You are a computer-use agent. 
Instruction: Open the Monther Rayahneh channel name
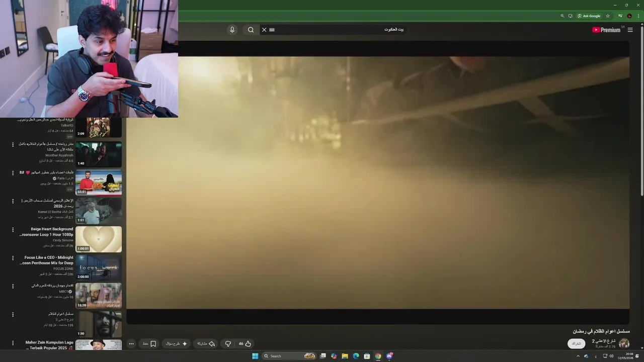click(59, 155)
